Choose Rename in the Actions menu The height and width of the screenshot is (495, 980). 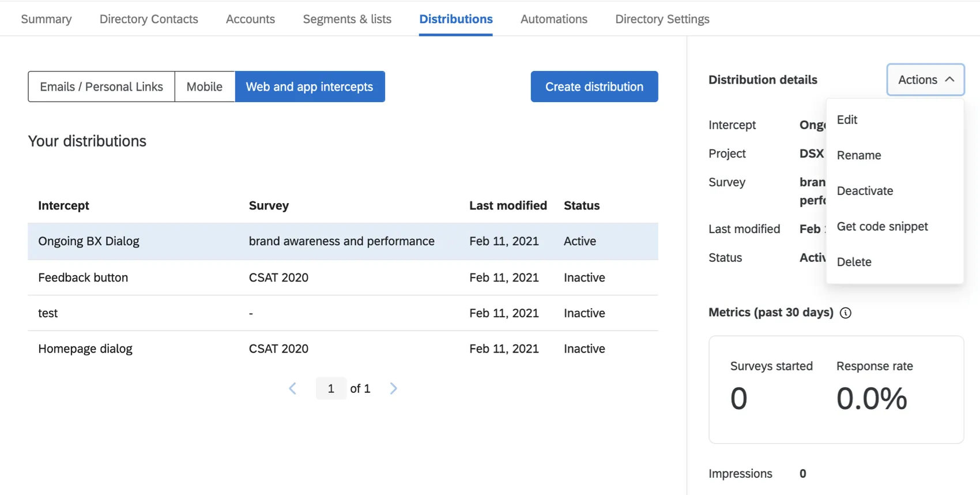coord(858,155)
